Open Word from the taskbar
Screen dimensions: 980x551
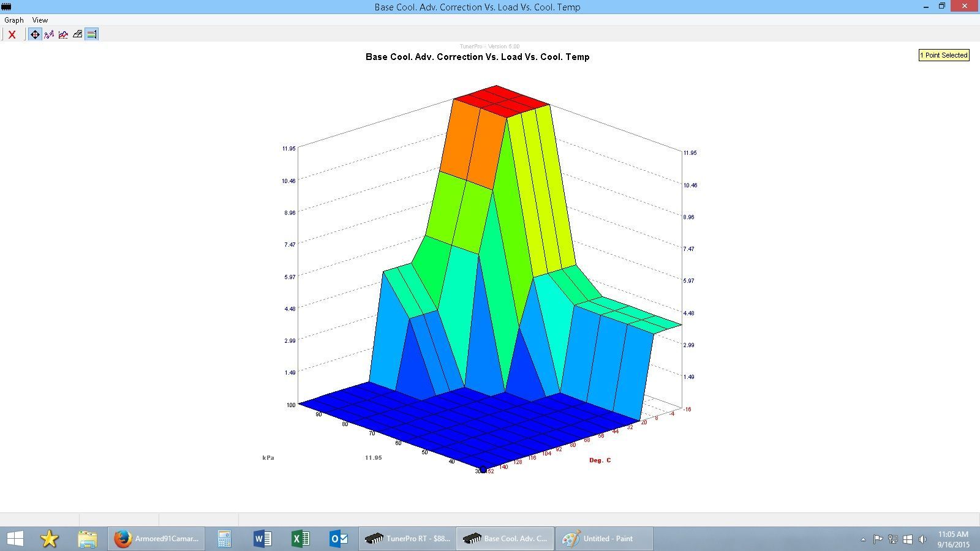coord(262,539)
